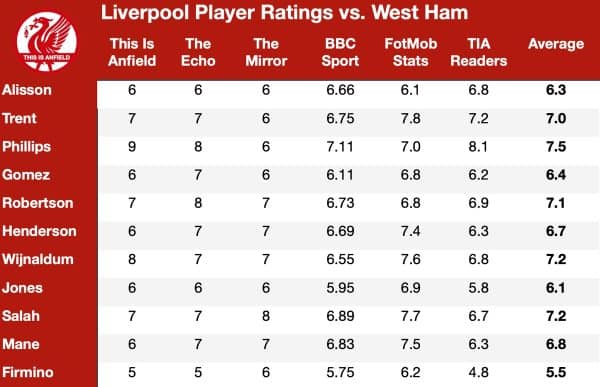600x387 pixels.
Task: Click the Mirror column header
Action: [266, 52]
